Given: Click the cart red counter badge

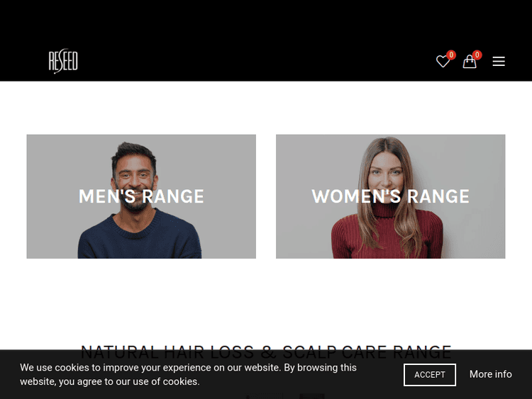Looking at the screenshot, I should point(477,55).
